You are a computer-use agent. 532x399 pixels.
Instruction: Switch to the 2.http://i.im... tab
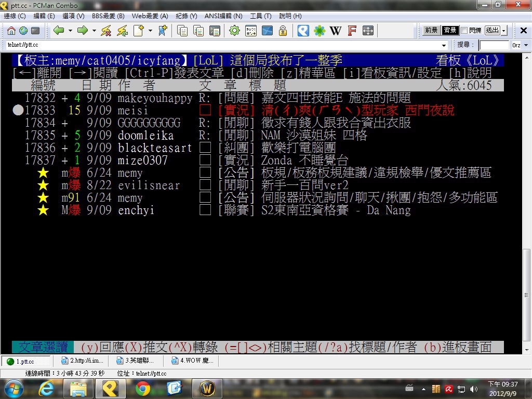coord(82,361)
